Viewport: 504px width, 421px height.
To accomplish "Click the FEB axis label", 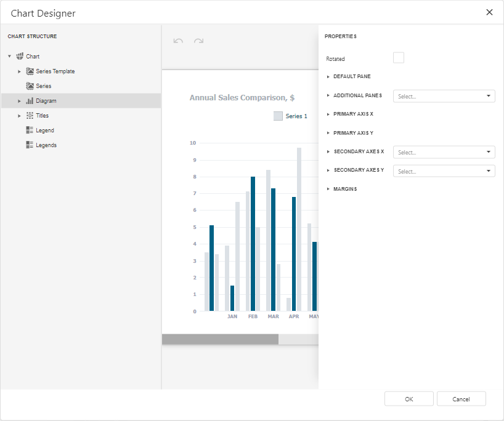I will pos(253,316).
